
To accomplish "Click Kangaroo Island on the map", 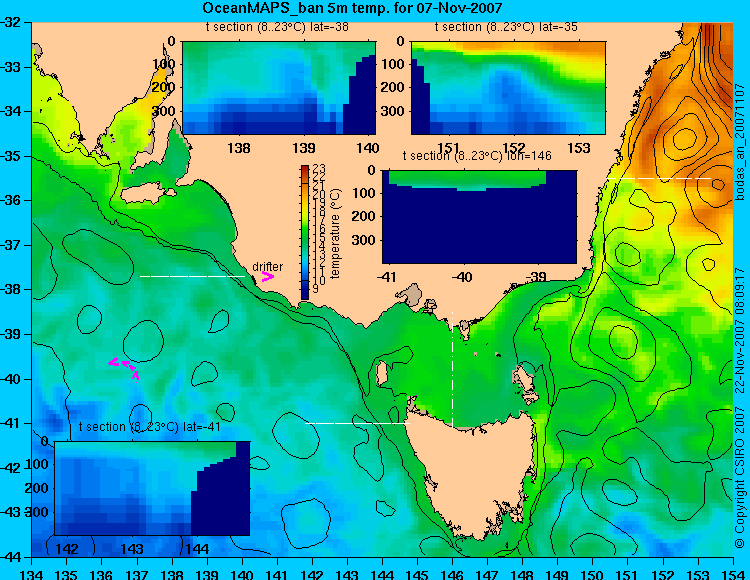I will [147, 195].
